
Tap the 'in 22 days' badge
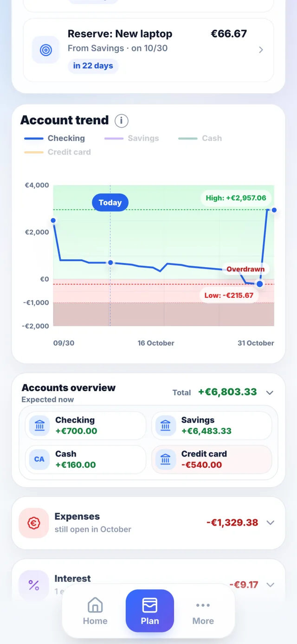point(93,66)
